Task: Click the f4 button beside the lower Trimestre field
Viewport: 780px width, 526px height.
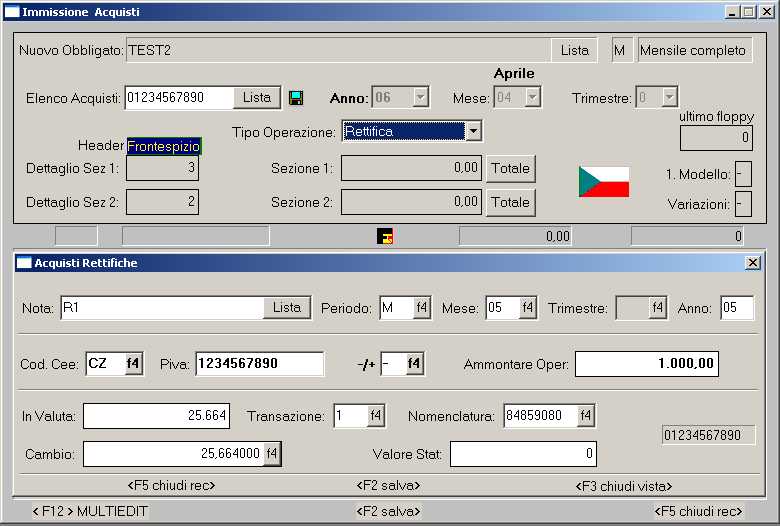Action: 658,308
